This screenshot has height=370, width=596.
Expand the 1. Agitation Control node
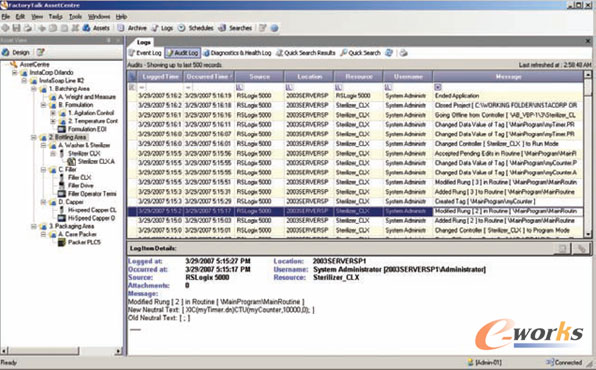click(x=53, y=113)
